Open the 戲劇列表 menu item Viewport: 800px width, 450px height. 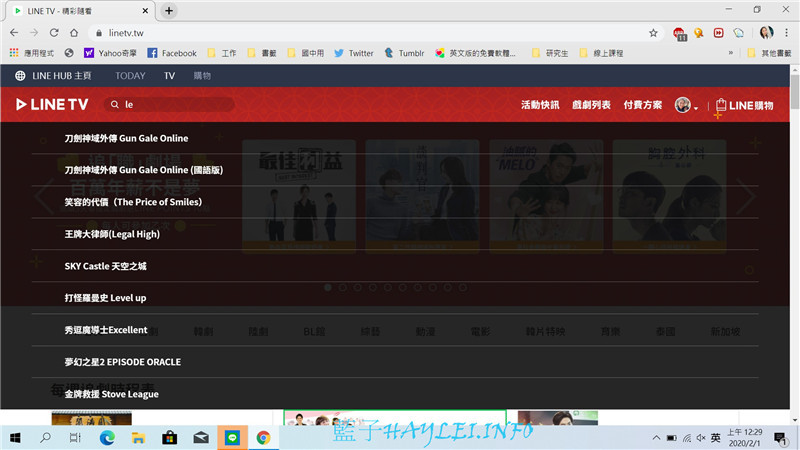point(591,105)
